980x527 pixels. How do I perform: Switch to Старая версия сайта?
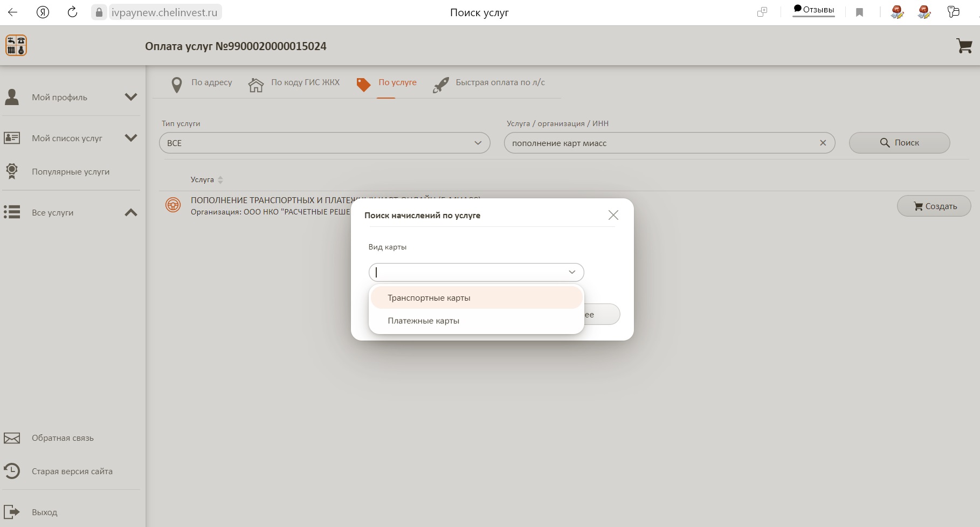coord(72,471)
